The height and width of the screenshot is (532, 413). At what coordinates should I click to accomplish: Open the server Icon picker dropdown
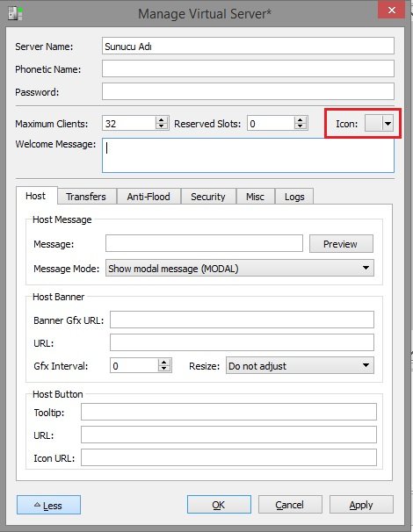[x=388, y=124]
